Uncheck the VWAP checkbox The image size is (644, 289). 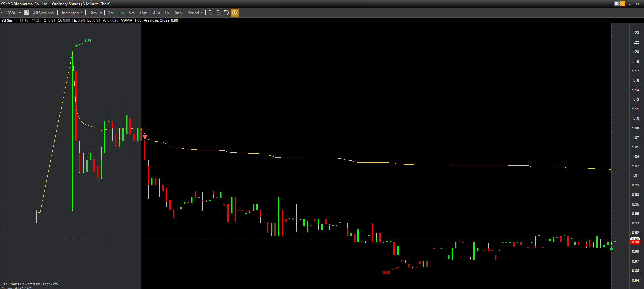(26, 13)
